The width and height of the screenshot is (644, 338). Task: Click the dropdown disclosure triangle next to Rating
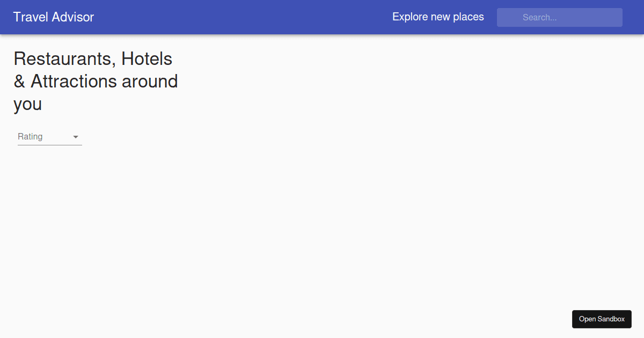click(76, 137)
